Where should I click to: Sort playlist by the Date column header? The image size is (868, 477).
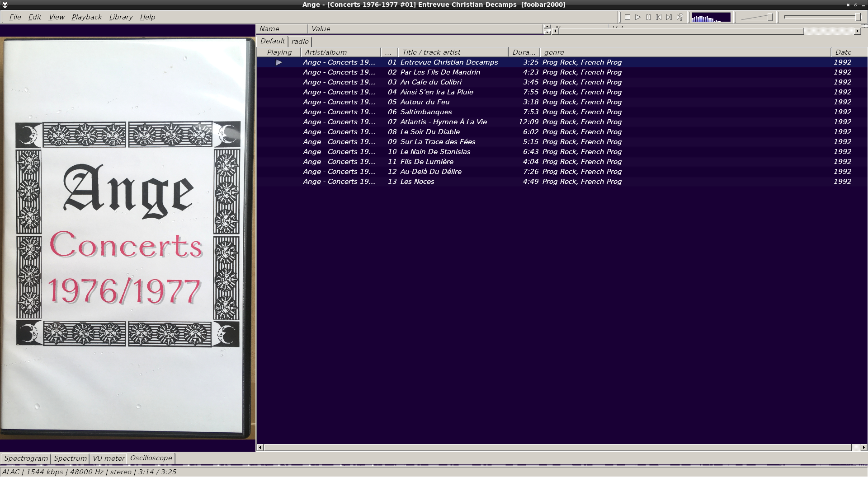(x=849, y=52)
